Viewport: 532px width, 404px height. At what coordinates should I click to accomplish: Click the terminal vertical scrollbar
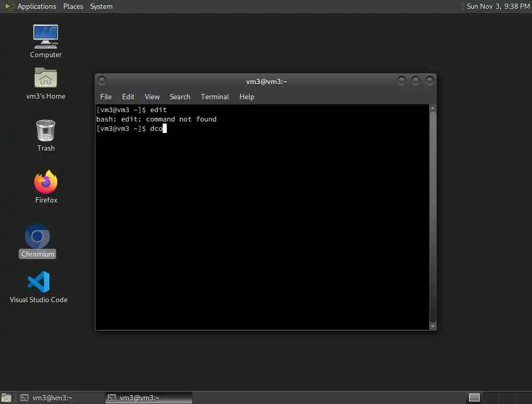coord(433,217)
